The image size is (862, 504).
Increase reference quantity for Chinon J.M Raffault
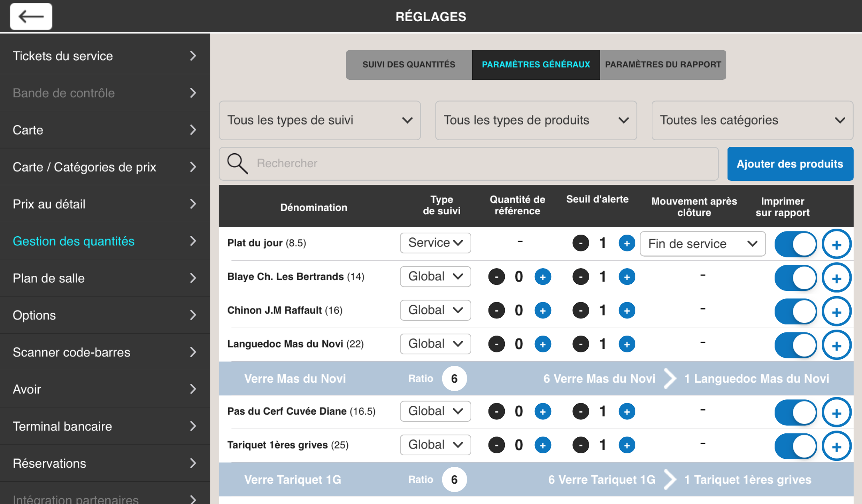pyautogui.click(x=543, y=310)
